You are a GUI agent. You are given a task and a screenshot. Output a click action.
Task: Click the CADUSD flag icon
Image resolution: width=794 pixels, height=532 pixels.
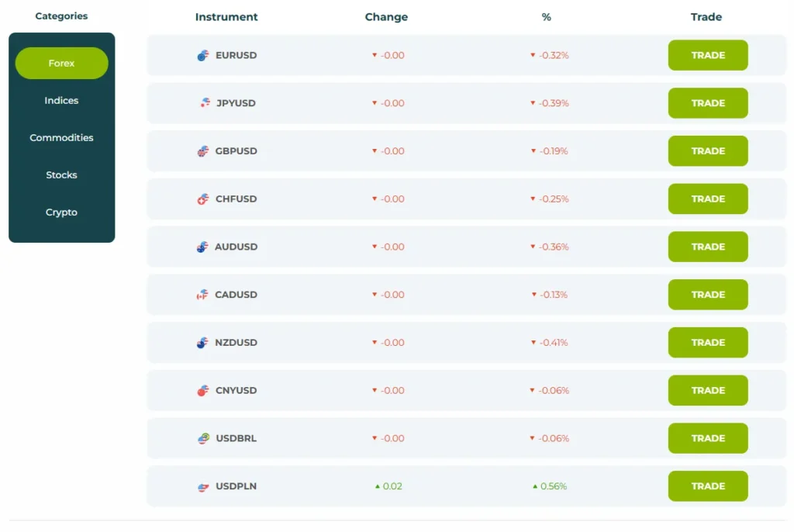(x=203, y=295)
